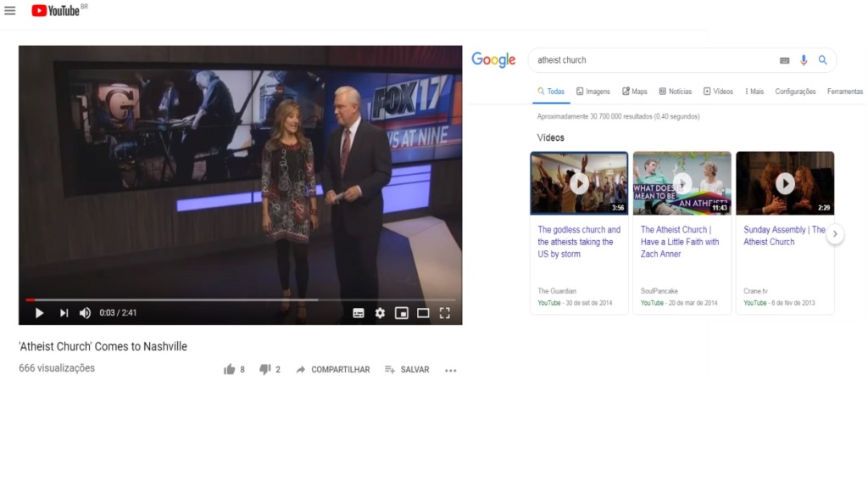
Task: Open the Notícias tab
Action: pyautogui.click(x=676, y=92)
